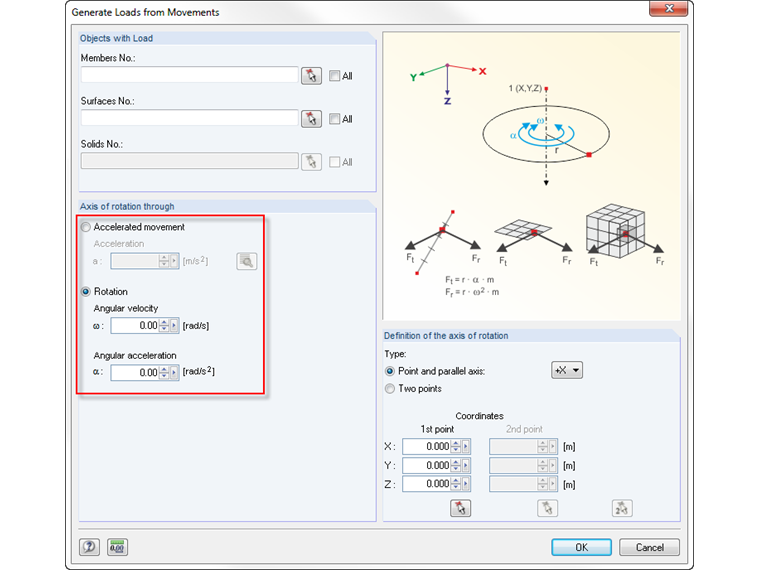Click the 1st point Z coordinate spinner

(x=456, y=484)
